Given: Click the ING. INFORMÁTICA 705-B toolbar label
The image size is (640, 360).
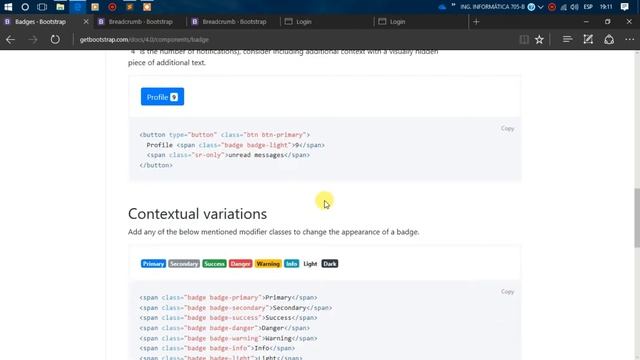Looking at the screenshot, I should pyautogui.click(x=492, y=7).
